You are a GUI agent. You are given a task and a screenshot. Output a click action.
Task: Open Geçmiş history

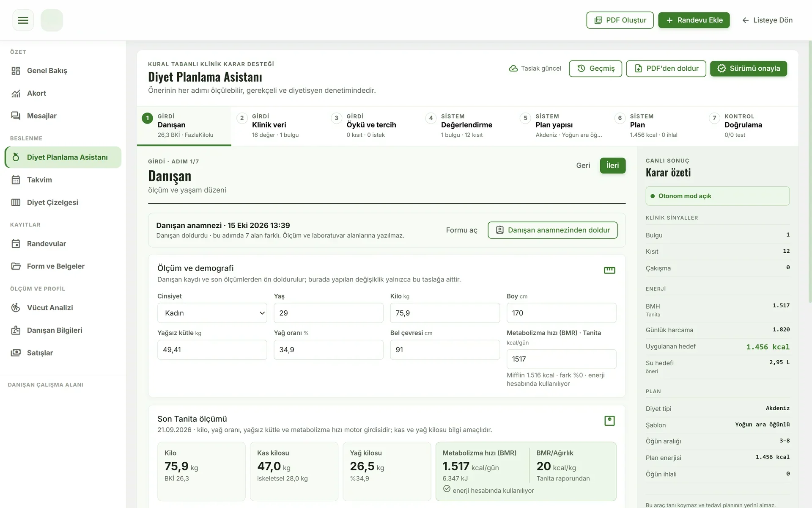pos(595,69)
